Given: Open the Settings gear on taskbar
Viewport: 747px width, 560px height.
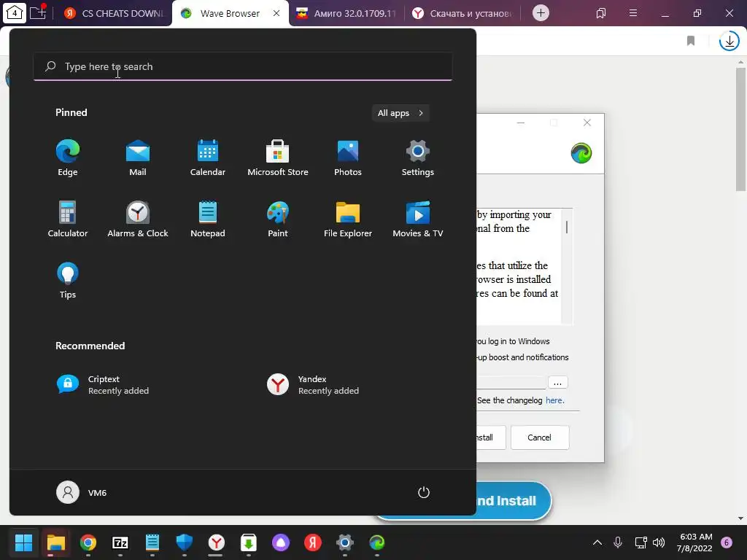Looking at the screenshot, I should (345, 542).
